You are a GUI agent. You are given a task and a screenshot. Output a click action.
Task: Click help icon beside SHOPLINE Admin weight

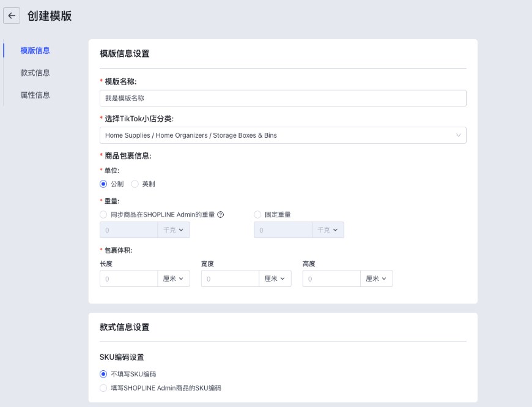coord(221,215)
